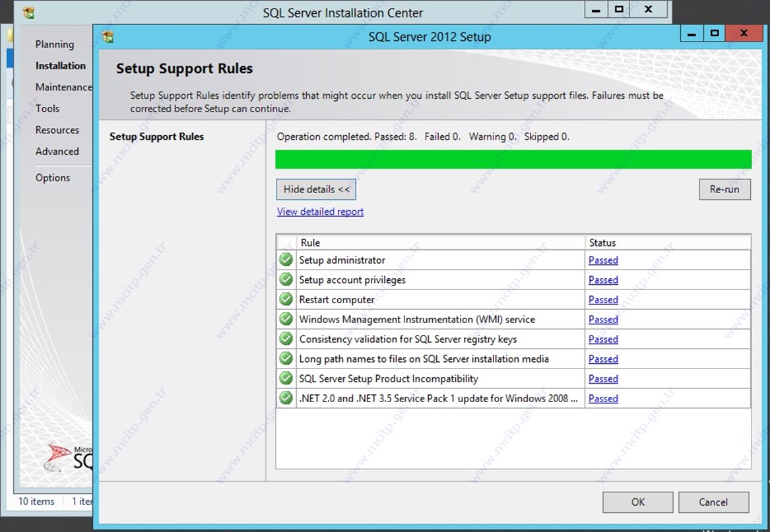Click the green check icon for Setup account privileges
The width and height of the screenshot is (770, 532).
tap(286, 280)
